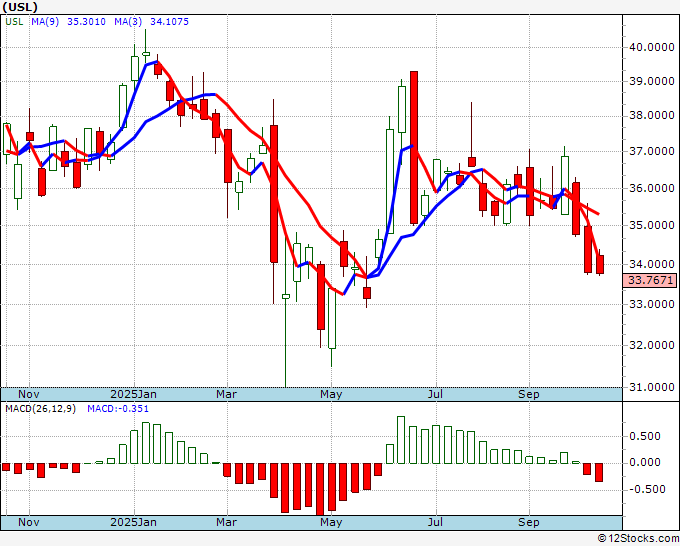This screenshot has height=546, width=680.
Task: Click the 31.0000 price axis label
Action: click(x=652, y=387)
